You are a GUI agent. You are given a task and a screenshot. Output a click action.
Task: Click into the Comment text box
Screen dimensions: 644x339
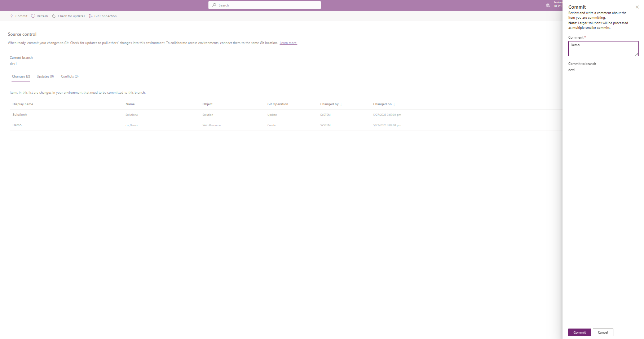[603, 49]
